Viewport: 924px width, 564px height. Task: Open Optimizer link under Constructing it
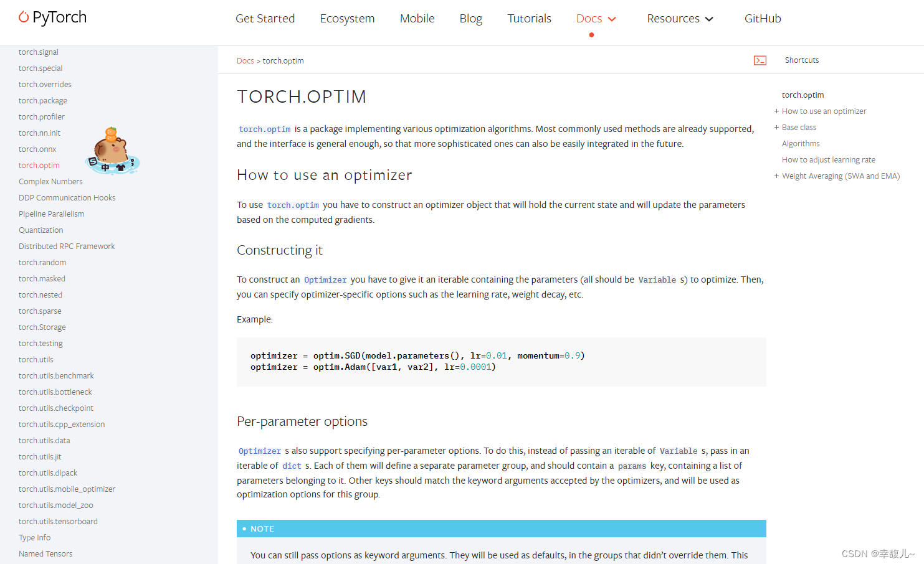coord(325,280)
